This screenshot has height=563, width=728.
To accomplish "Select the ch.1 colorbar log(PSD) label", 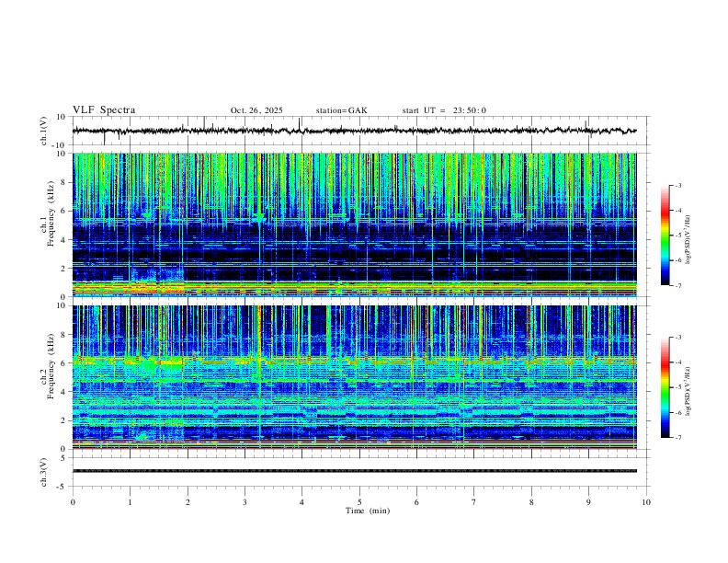I will tap(688, 239).
